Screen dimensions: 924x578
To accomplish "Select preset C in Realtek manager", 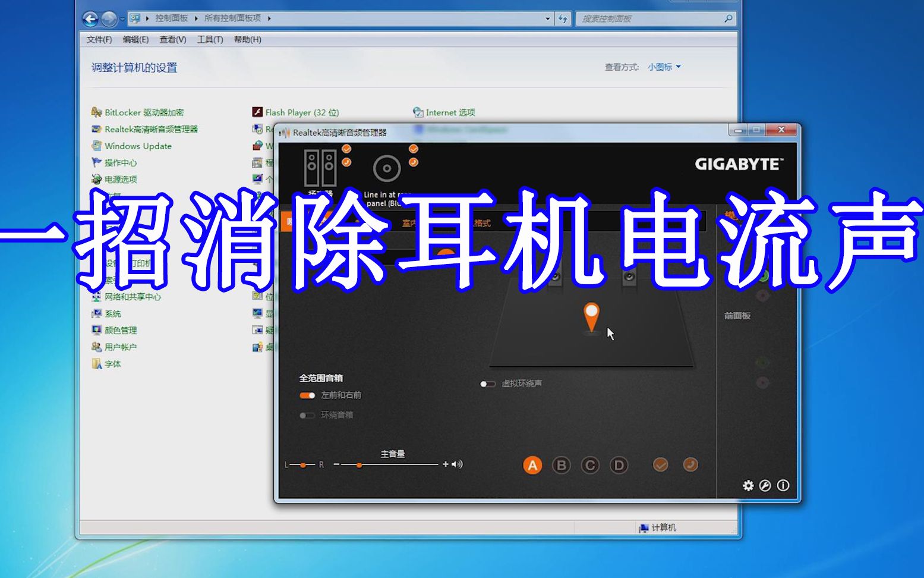I will tap(590, 465).
